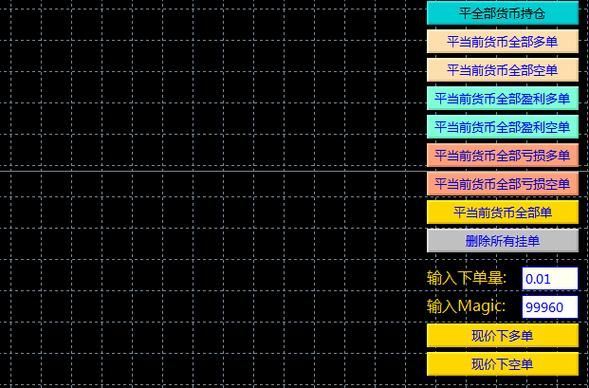Screen dimensions: 589x388
Task: Choose the 平当前货币全部亏损空单 button
Action: [x=503, y=184]
